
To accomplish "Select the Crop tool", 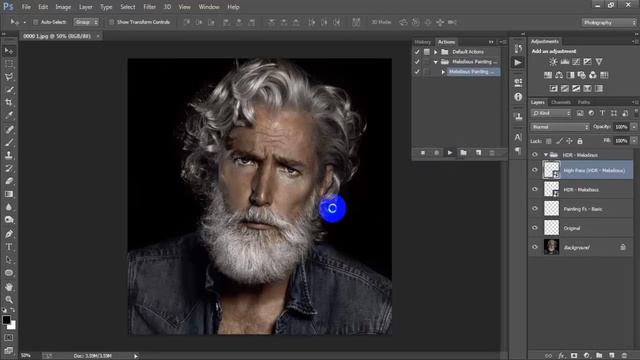I will pos(9,102).
